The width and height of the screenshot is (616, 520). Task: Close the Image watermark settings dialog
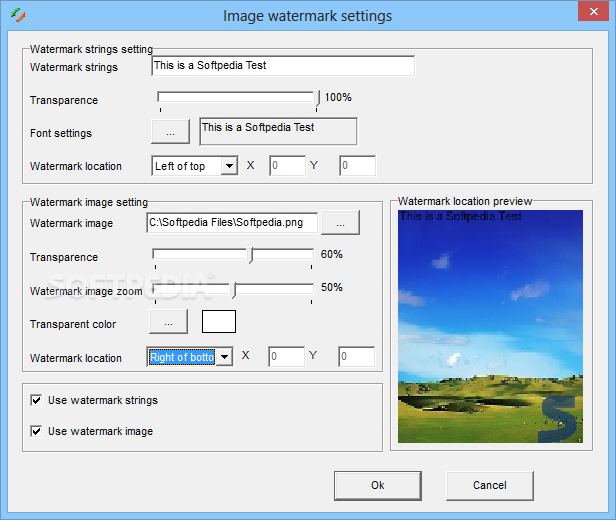(x=594, y=11)
